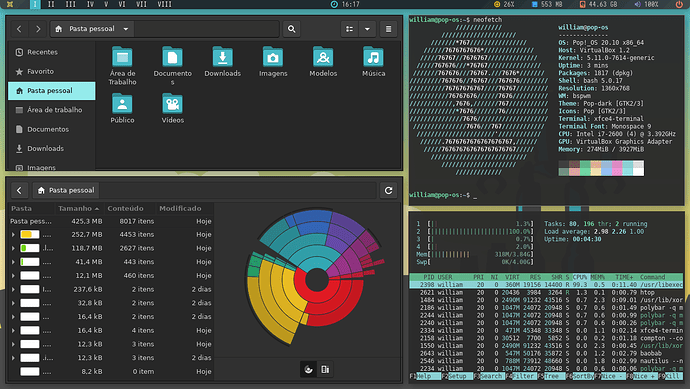Open Área de trabalho in the sidebar
This screenshot has height=389, width=690.
[x=52, y=110]
